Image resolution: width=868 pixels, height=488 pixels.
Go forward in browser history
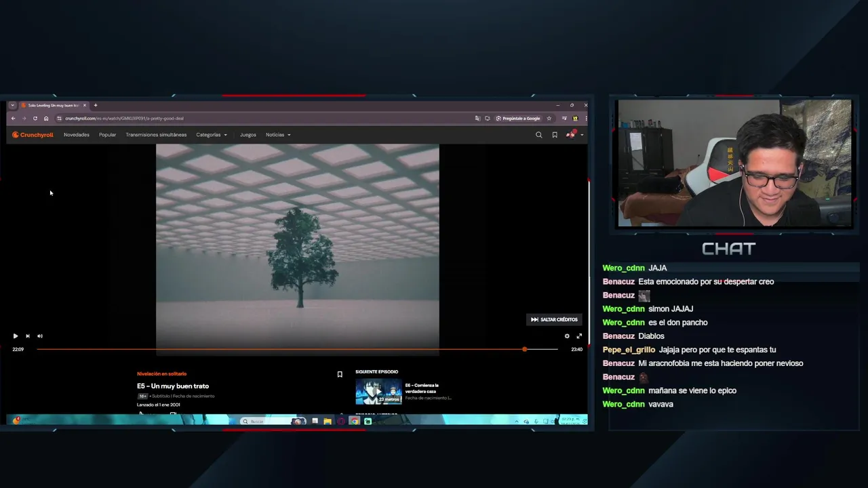tap(24, 119)
